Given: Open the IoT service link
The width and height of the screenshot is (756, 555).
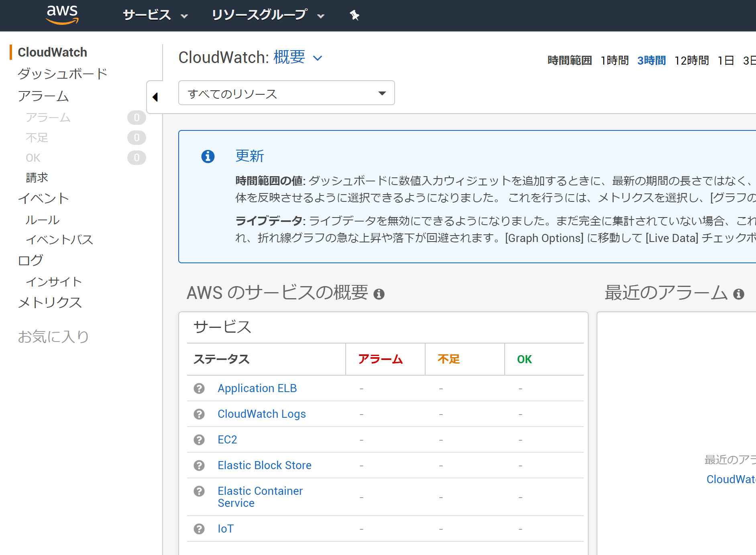Looking at the screenshot, I should coord(226,529).
